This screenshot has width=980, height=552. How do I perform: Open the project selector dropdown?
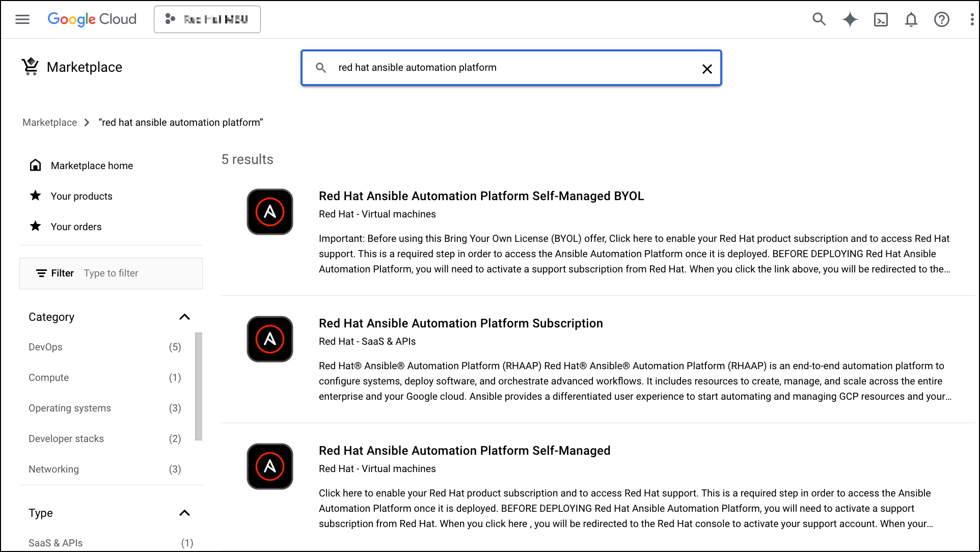[207, 19]
